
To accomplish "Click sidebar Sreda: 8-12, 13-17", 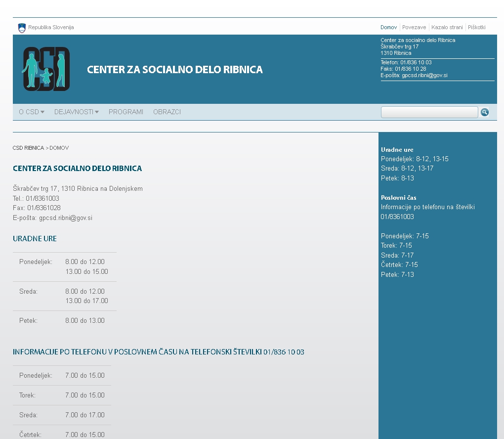I will (407, 168).
